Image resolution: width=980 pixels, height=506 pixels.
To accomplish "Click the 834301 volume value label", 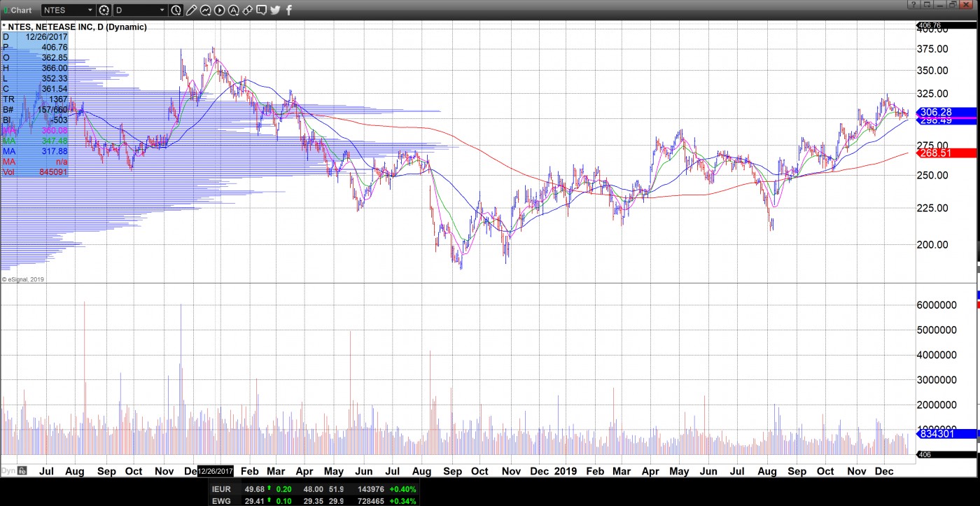I will coord(947,434).
